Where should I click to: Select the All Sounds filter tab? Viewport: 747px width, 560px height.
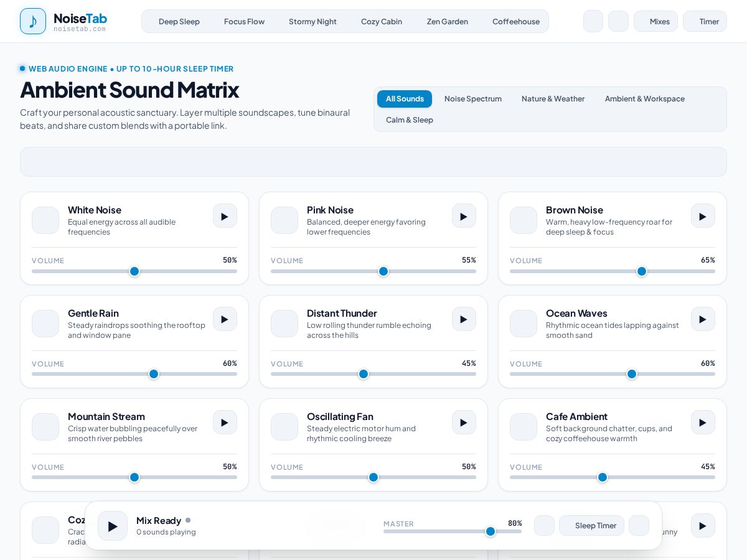pos(405,99)
